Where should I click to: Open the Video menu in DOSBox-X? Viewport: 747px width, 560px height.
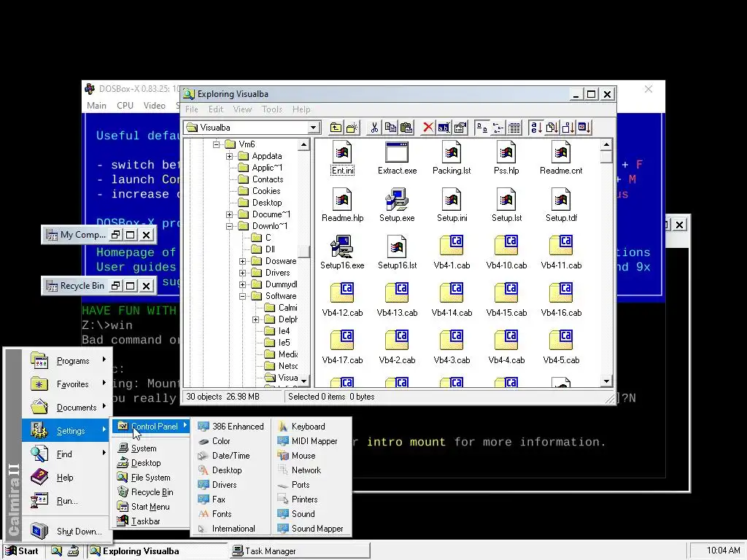pyautogui.click(x=155, y=106)
